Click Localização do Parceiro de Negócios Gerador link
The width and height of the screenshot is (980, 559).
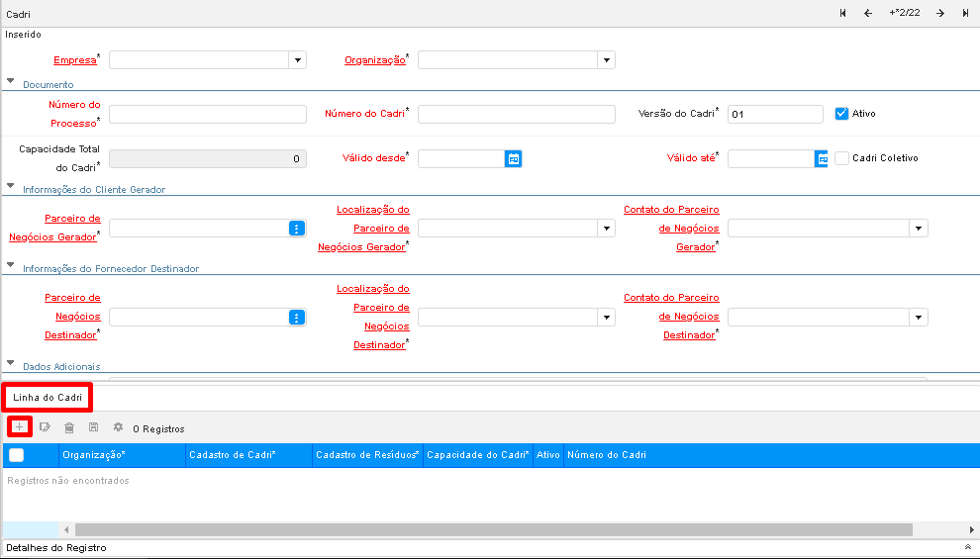(x=363, y=228)
